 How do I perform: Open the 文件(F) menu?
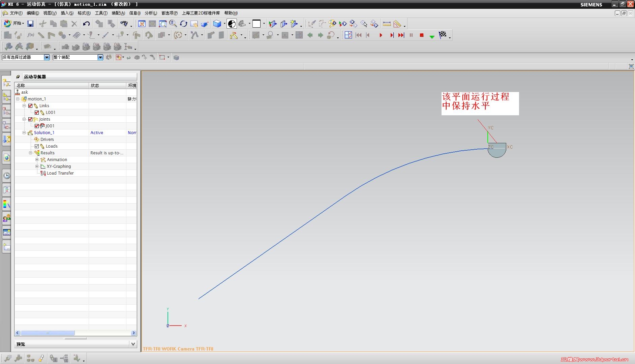(16, 13)
